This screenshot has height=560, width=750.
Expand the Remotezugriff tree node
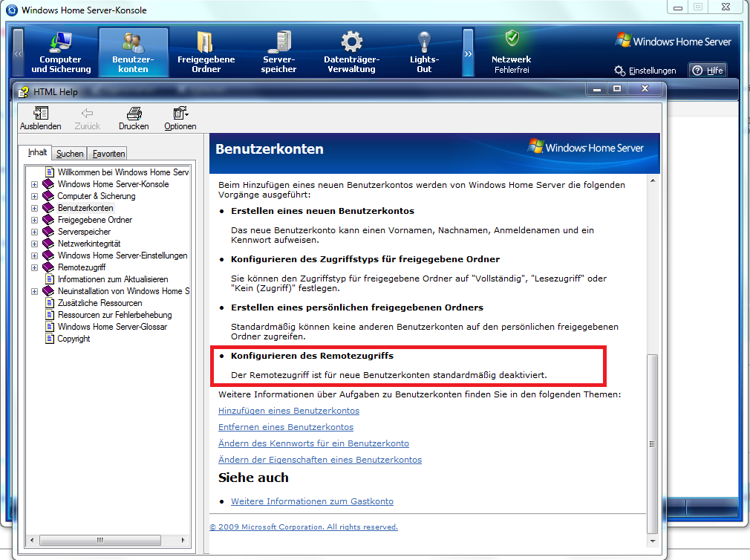pyautogui.click(x=34, y=267)
